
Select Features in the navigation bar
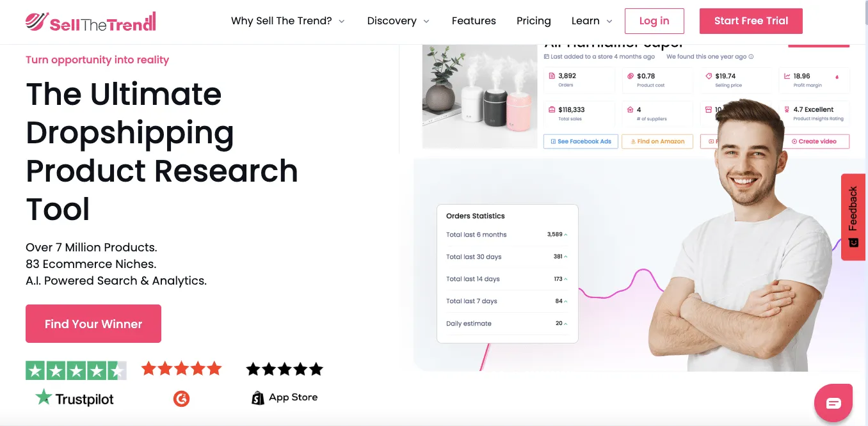click(474, 20)
